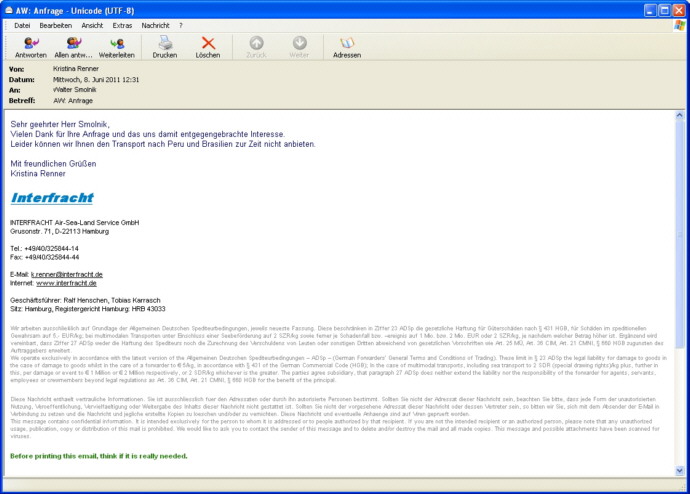This screenshot has width=690, height=494.
Task: Go to previous message with Zurück
Action: click(x=256, y=47)
